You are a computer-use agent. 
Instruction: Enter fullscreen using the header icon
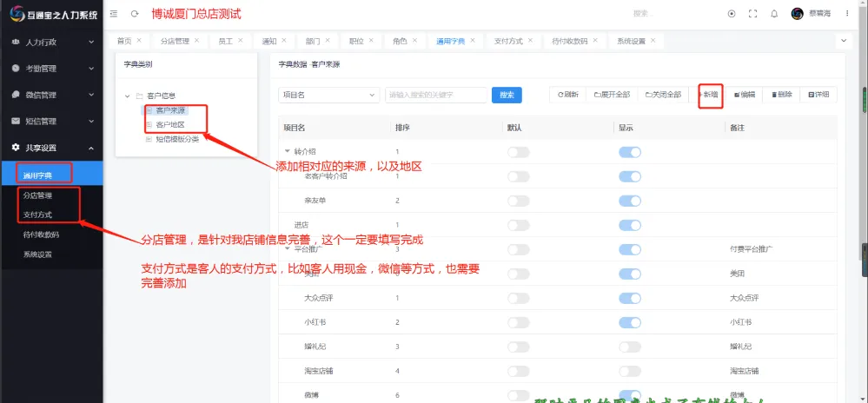[752, 14]
